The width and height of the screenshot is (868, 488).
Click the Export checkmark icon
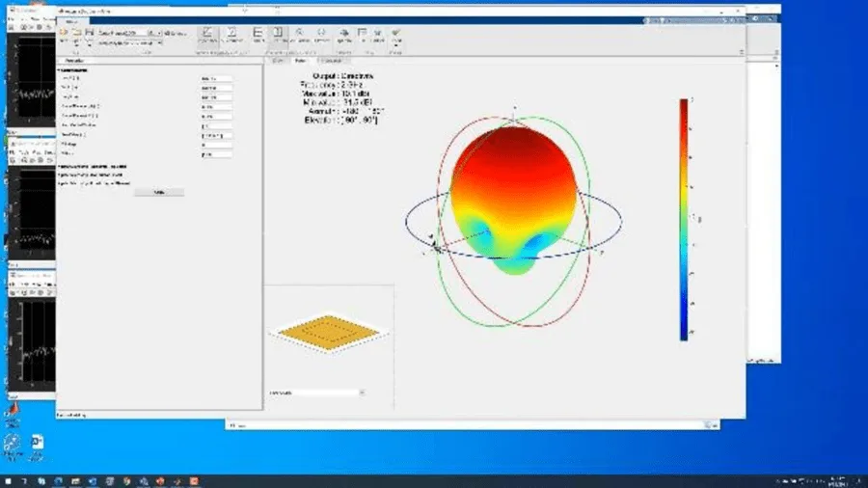(395, 36)
